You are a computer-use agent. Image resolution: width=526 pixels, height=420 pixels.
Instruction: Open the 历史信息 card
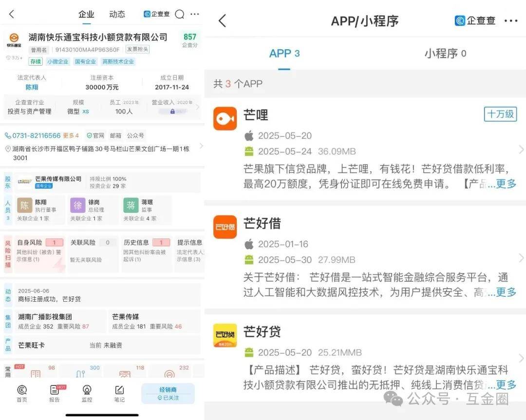147,254
